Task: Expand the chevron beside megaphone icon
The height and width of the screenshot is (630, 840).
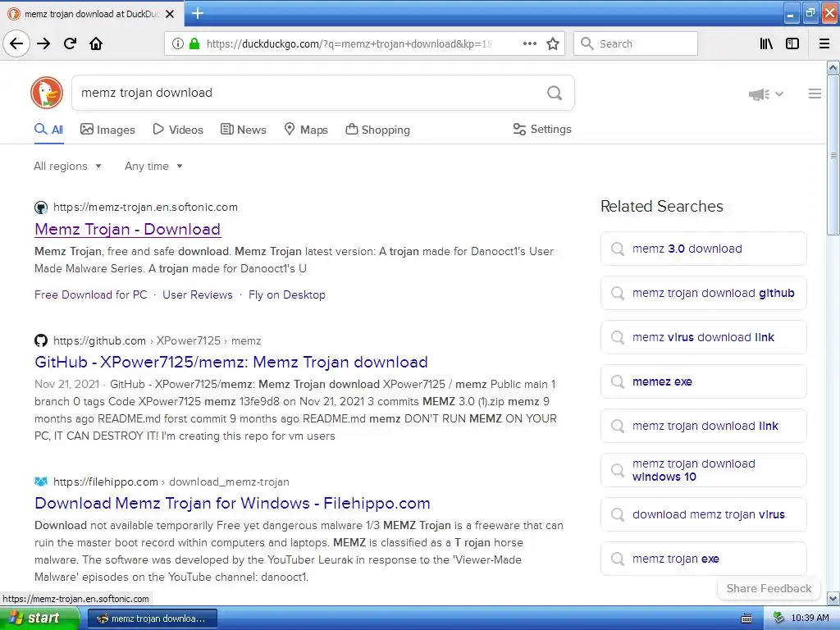Action: pos(779,94)
